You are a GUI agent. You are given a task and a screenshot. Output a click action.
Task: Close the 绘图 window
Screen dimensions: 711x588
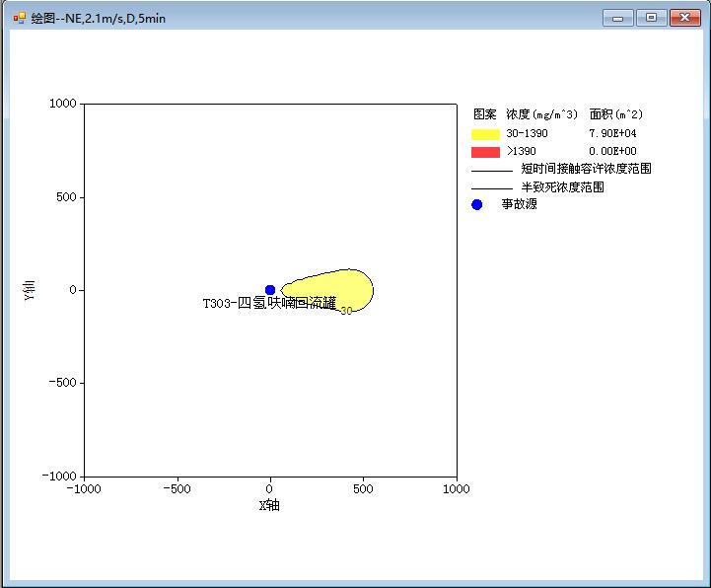685,18
